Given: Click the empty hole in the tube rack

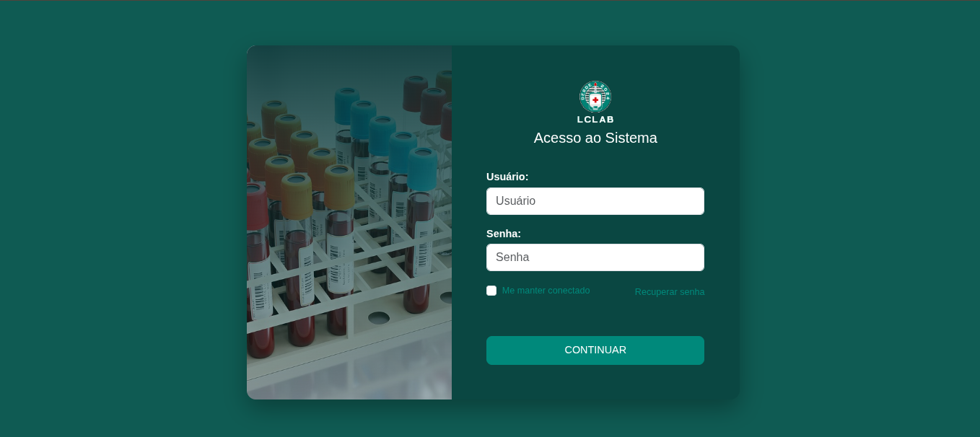Looking at the screenshot, I should point(379,317).
